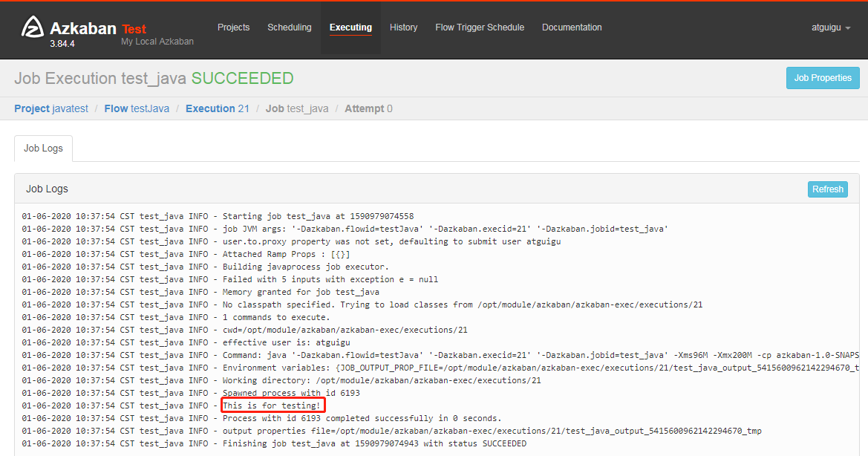This screenshot has height=456, width=868.
Task: Open the History page
Action: 403,27
